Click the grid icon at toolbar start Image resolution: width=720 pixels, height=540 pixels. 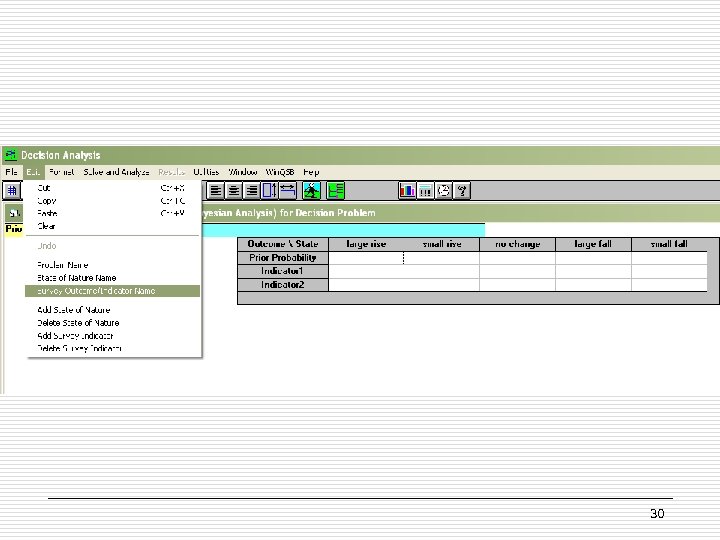12,191
